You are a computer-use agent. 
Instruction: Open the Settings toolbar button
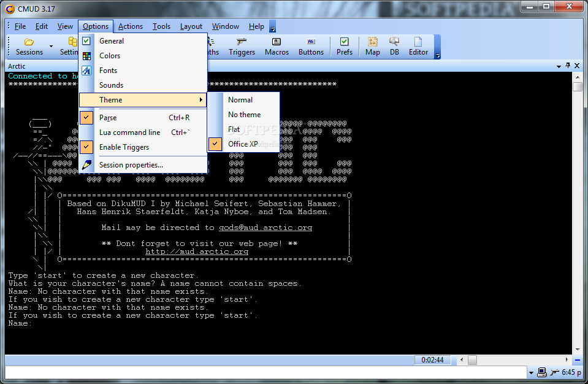pos(69,47)
